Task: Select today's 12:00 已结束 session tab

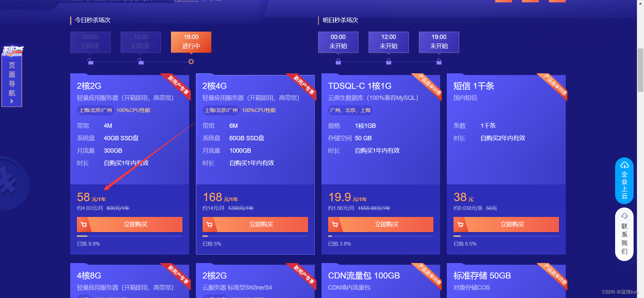Action: [141, 42]
